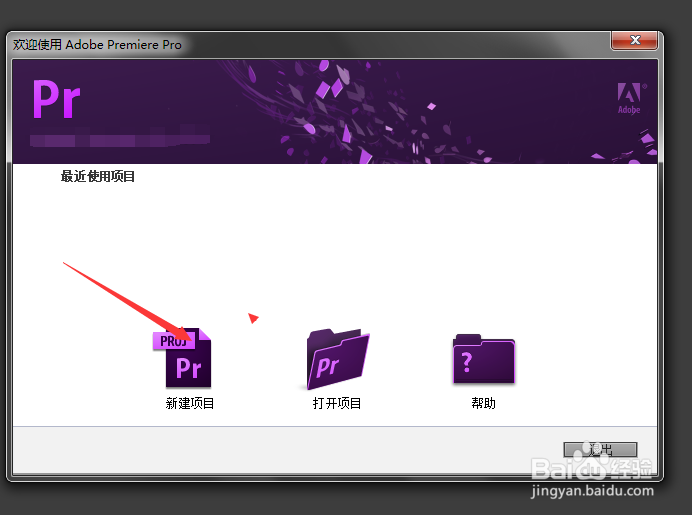
Task: Click the Adobe logo in the banner
Action: pyautogui.click(x=630, y=98)
